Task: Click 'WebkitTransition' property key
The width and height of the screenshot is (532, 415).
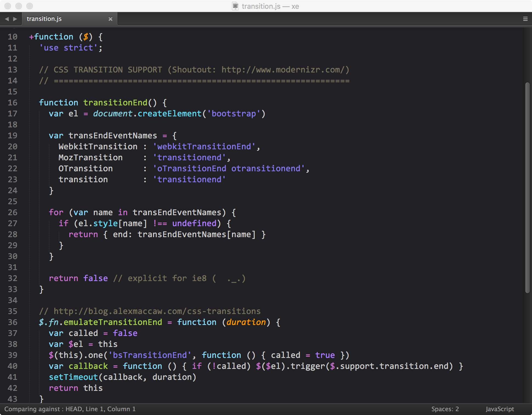Action: (98, 147)
